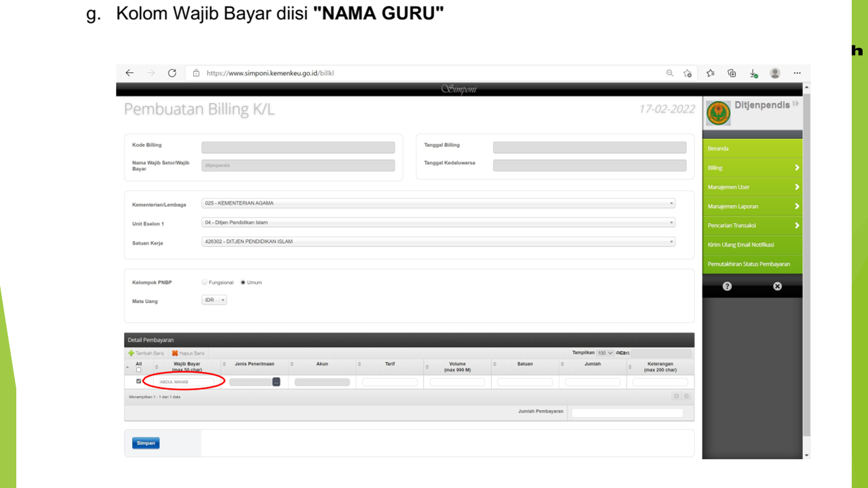Click the Tanggal Billing field

589,147
